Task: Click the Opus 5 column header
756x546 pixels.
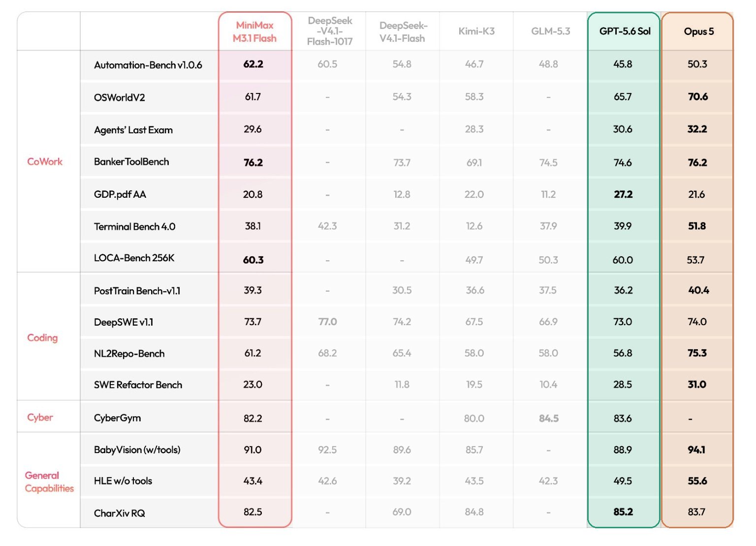Action: click(x=698, y=31)
